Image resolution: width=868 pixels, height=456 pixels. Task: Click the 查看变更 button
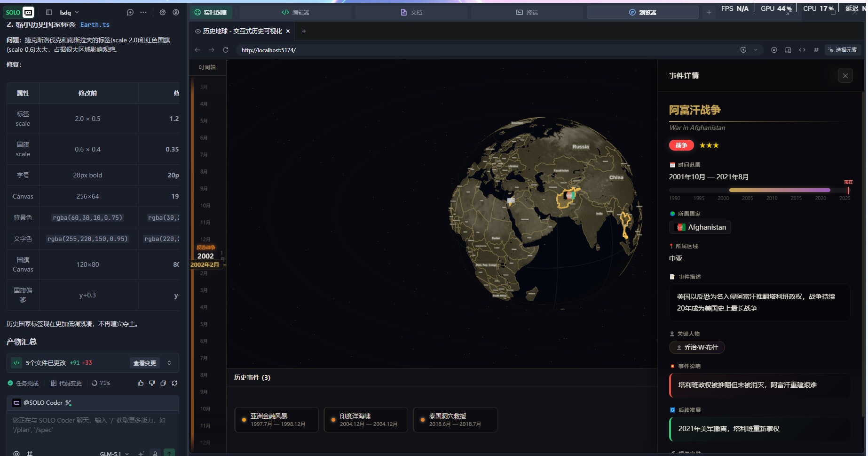pyautogui.click(x=144, y=363)
